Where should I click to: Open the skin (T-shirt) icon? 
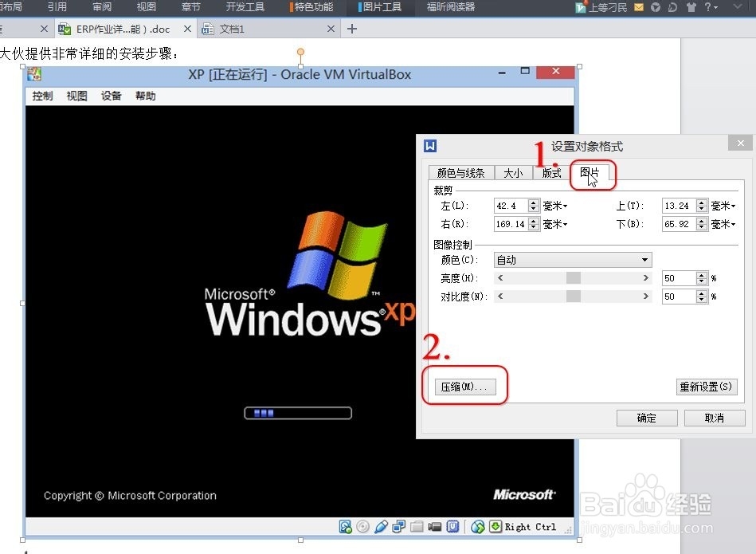click(691, 7)
